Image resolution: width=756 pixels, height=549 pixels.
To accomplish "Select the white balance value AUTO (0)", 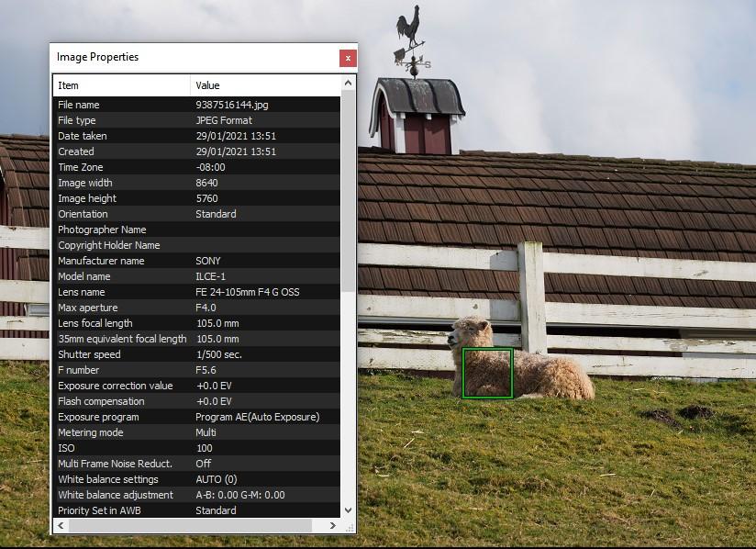I will click(217, 479).
